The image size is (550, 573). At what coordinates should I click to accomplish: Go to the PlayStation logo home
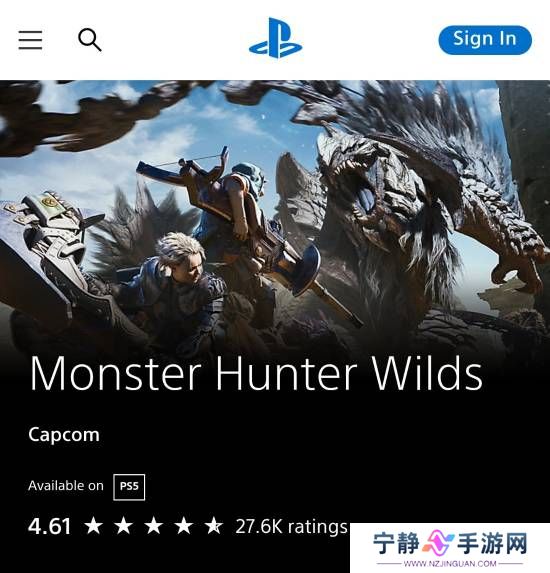[276, 38]
